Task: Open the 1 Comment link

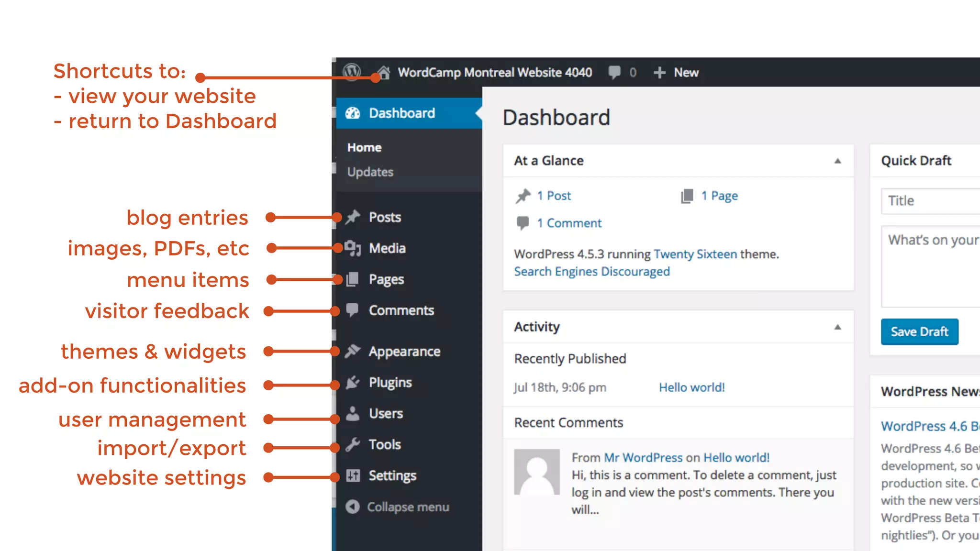Action: point(569,223)
